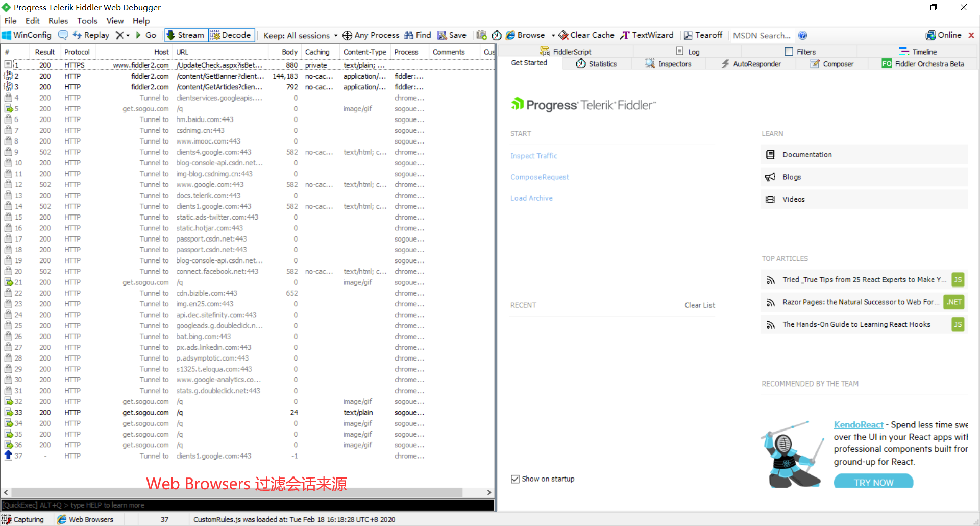
Task: Open the Rules menu
Action: coord(58,21)
